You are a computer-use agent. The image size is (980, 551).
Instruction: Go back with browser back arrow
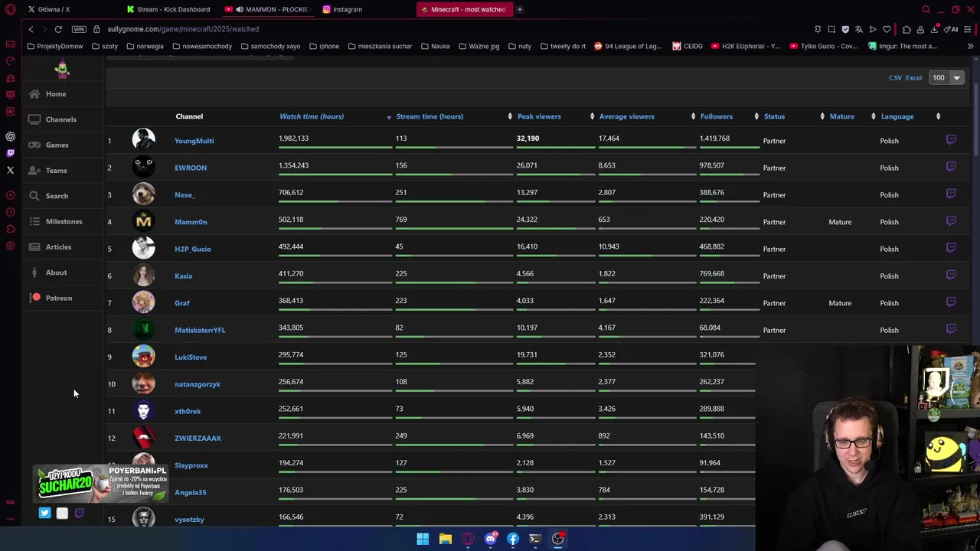31,29
